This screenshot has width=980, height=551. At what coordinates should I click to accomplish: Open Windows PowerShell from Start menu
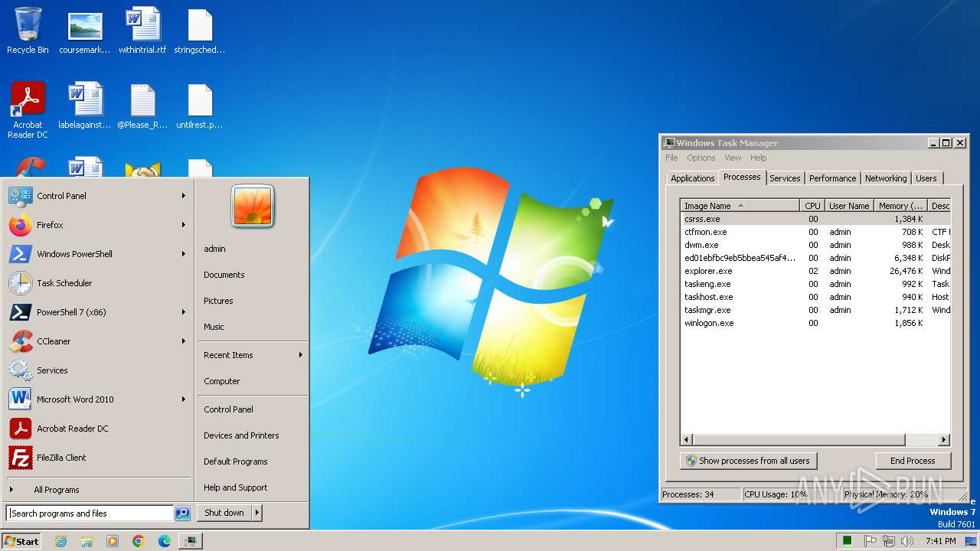point(96,254)
